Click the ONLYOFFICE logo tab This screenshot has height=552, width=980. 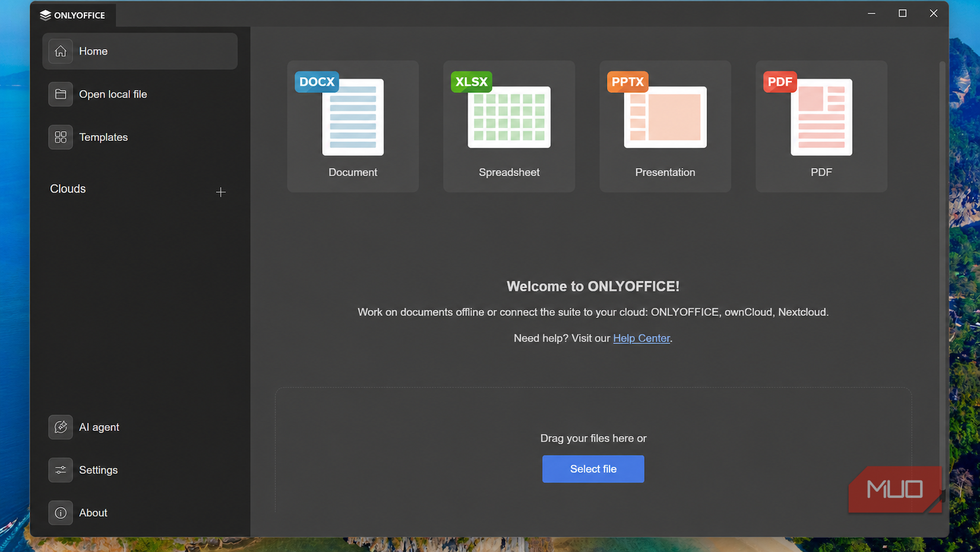point(72,15)
